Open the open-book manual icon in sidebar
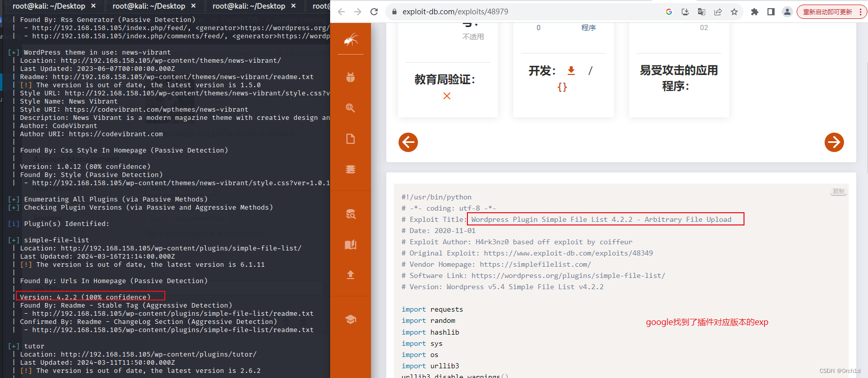Image resolution: width=868 pixels, height=378 pixels. click(x=351, y=244)
